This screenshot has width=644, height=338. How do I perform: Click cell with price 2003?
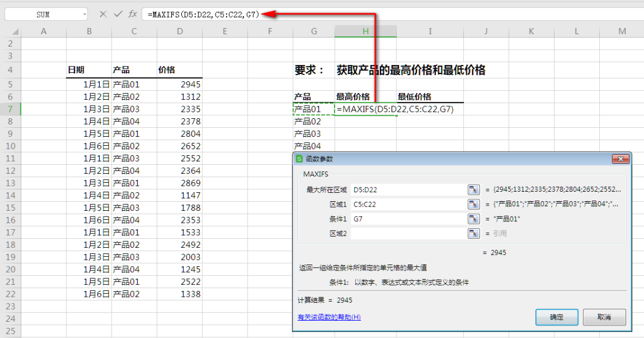[179, 257]
